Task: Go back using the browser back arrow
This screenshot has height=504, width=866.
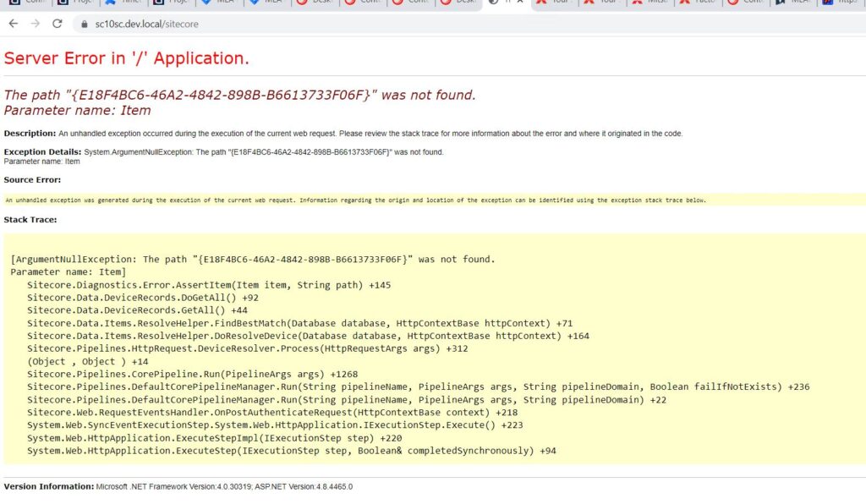Action: (x=14, y=24)
